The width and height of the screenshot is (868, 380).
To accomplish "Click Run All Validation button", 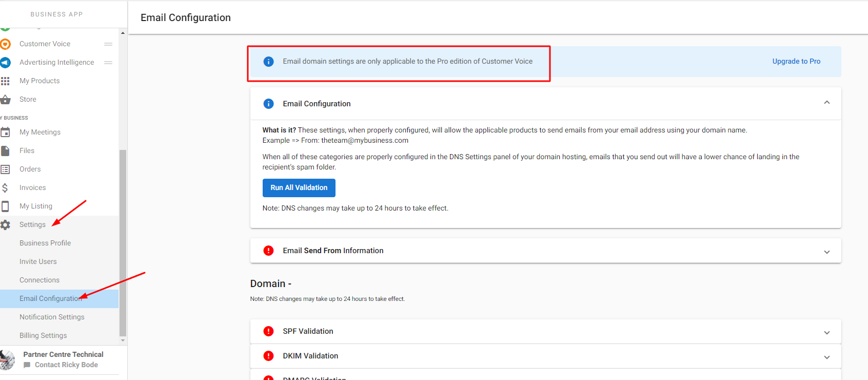I will click(x=299, y=188).
